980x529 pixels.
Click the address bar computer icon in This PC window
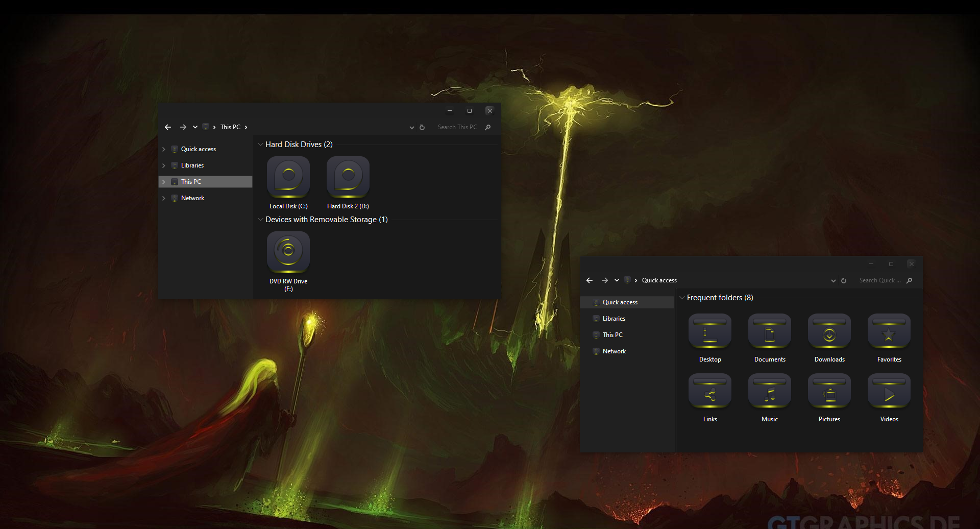coord(206,127)
